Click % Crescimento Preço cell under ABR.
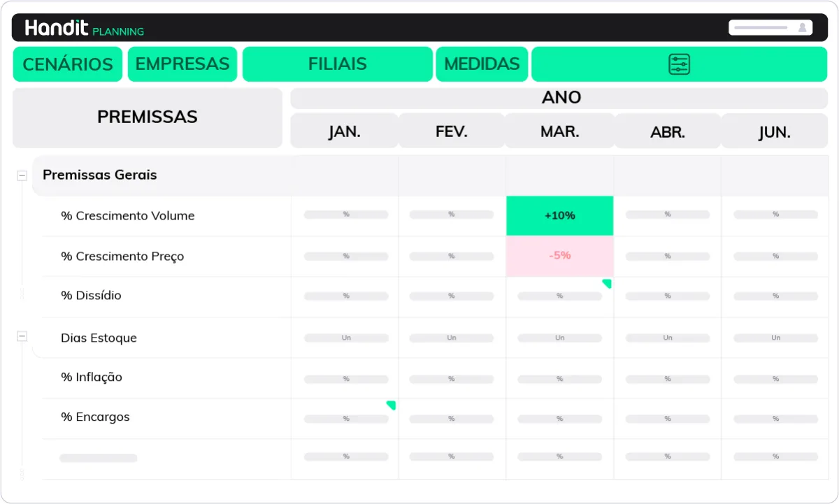Screen dimensions: 839x504 668,257
